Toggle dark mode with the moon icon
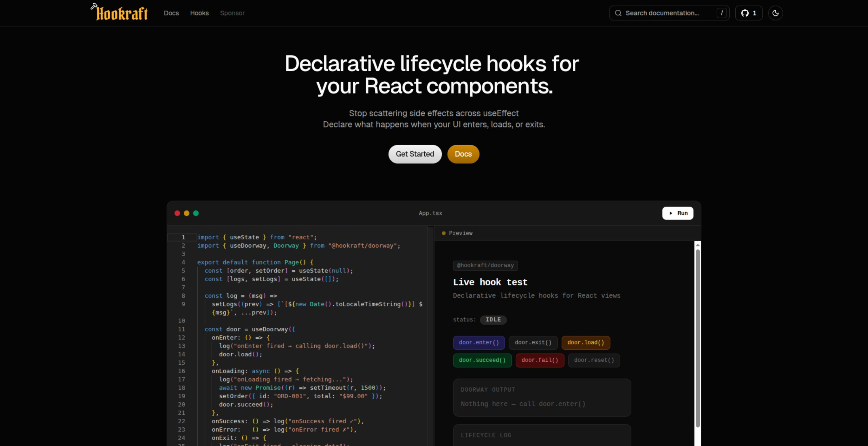 coord(775,13)
